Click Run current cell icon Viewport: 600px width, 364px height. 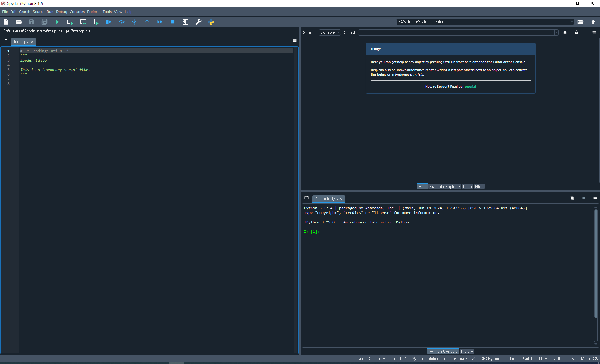[70, 22]
